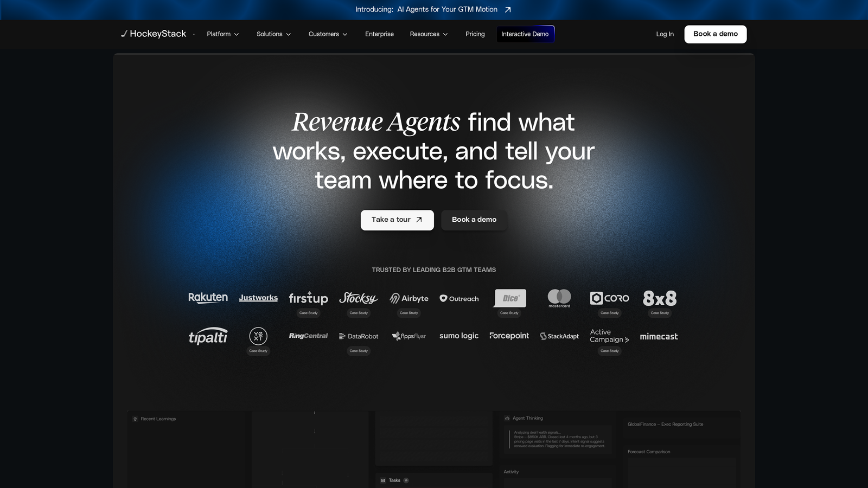Click the Book a demo button top right
The width and height of the screenshot is (868, 488).
coord(715,34)
